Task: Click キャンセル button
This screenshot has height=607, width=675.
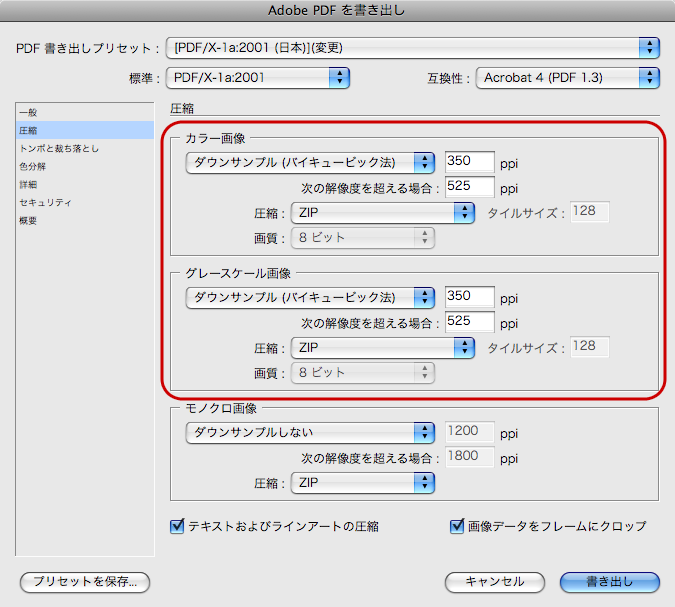Action: [x=495, y=582]
